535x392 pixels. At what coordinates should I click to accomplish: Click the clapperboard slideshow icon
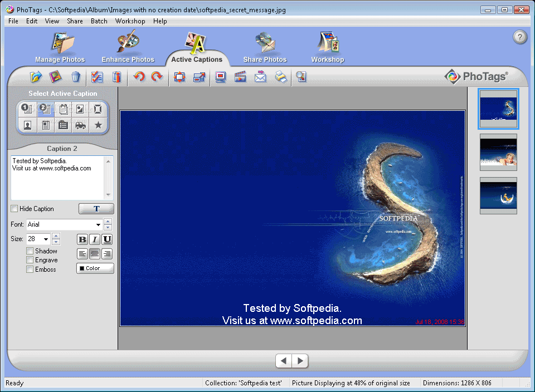[240, 77]
